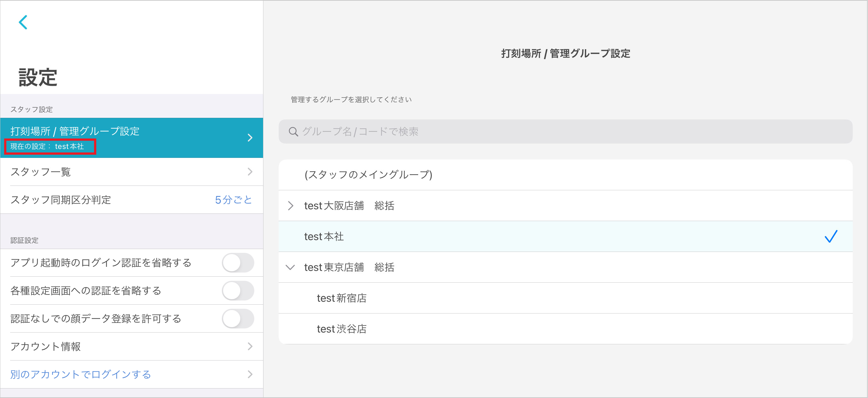Viewport: 868px width, 398px height.
Task: Select the test渋谷店 group
Action: point(341,329)
